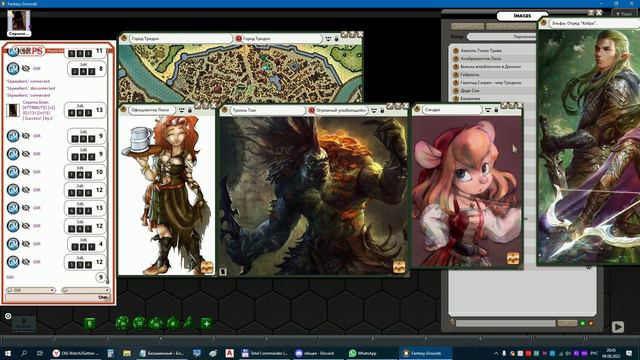Click first beige button atop Images window

(x=467, y=27)
